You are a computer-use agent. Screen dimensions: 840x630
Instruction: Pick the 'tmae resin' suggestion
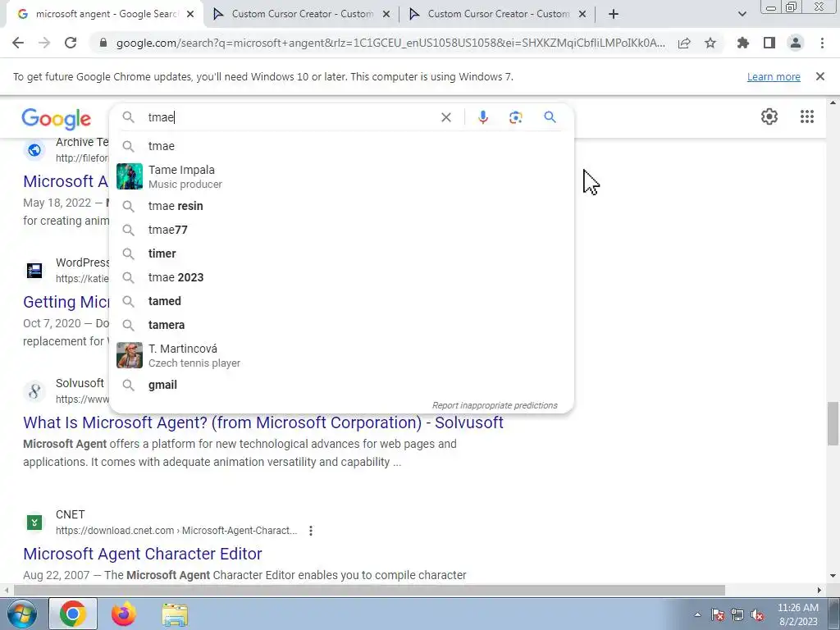[341, 206]
